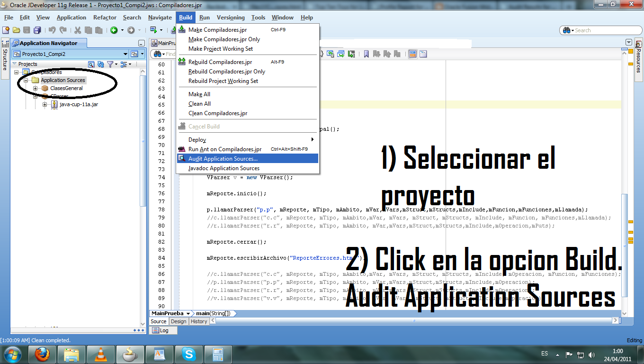
Task: Open a file using the Open folder icon
Action: click(x=17, y=30)
